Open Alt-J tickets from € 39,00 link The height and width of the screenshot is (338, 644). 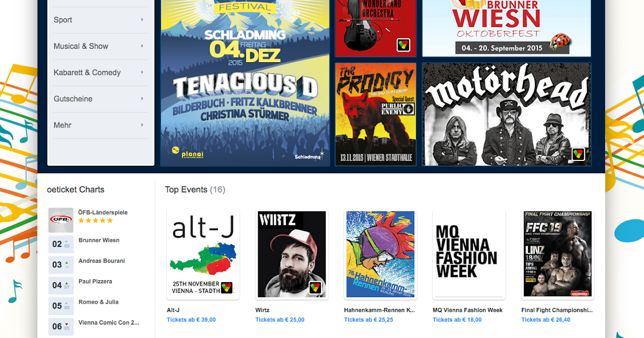click(x=191, y=320)
